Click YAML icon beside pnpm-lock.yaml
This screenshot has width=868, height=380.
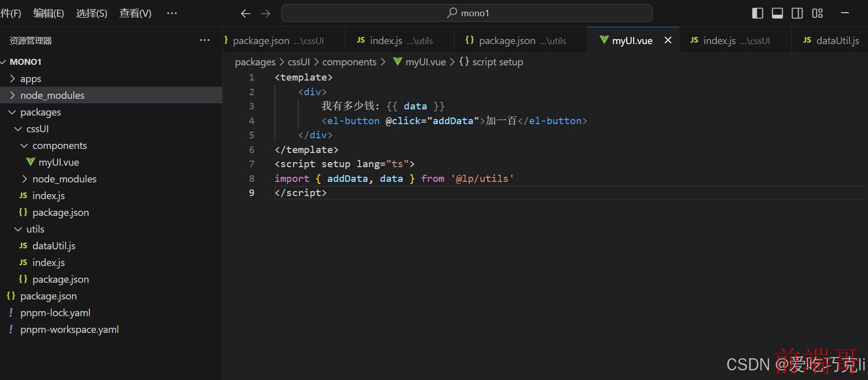(11, 313)
